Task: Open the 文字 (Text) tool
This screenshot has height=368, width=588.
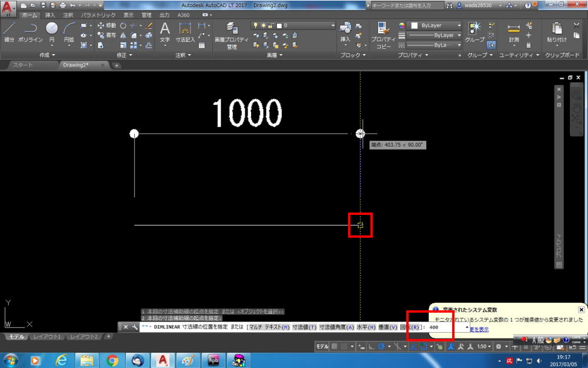Action: tap(165, 32)
